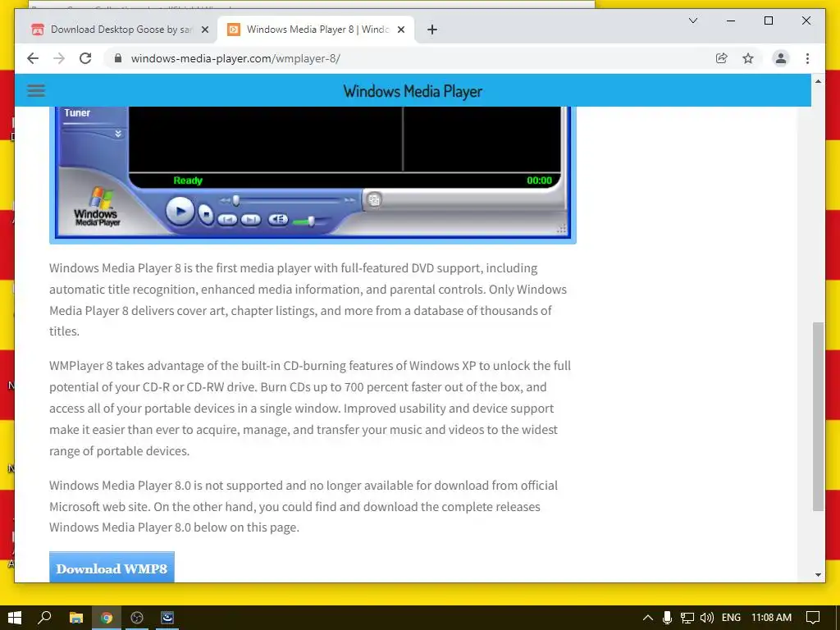Image resolution: width=840 pixels, height=630 pixels.
Task: Expand the chevron below Tuner in the WMP8 image
Action: (118, 134)
